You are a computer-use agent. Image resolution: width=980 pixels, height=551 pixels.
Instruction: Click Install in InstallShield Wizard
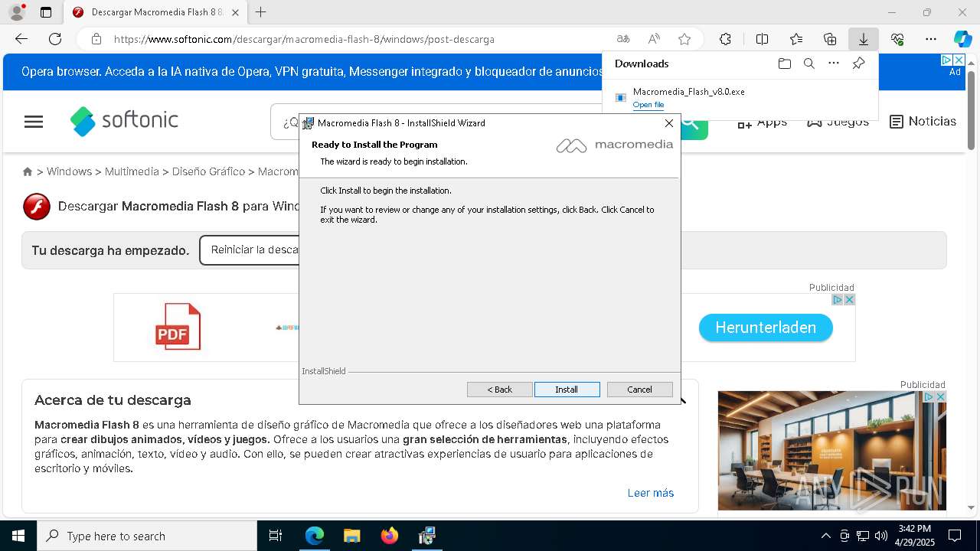pos(567,390)
